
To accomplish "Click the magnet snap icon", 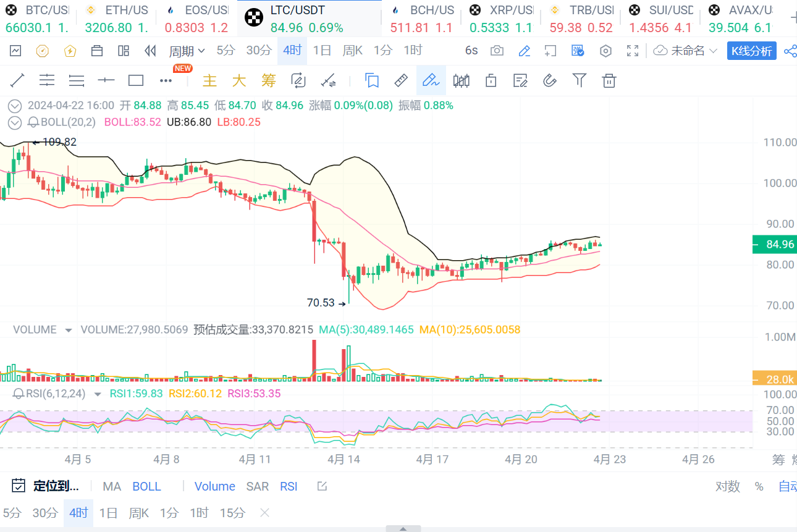I will click(x=550, y=80).
